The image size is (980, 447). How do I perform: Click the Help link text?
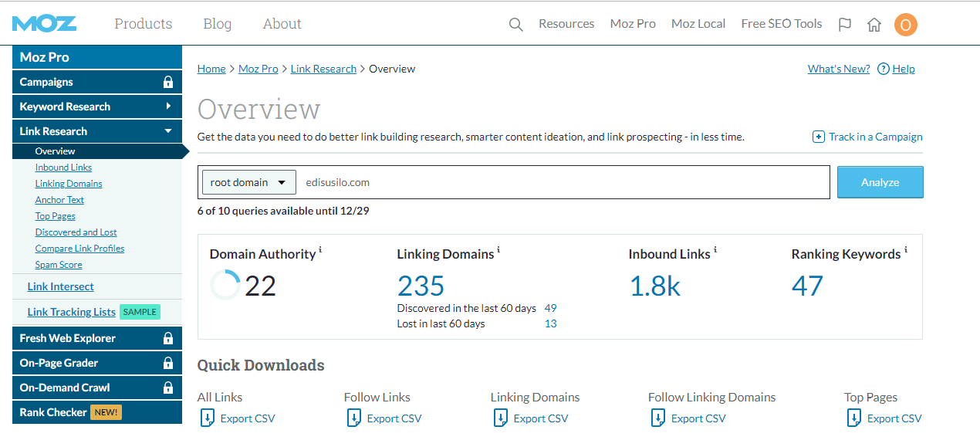click(x=904, y=69)
